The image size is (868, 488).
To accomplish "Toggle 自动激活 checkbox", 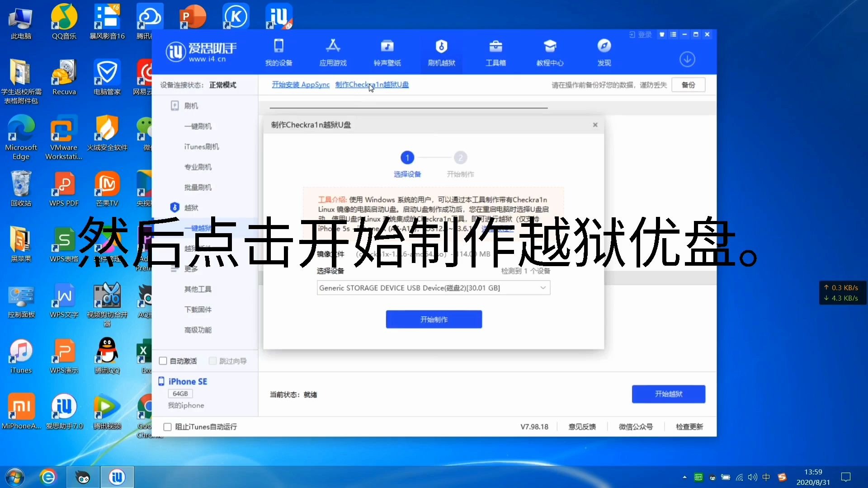I will pyautogui.click(x=163, y=361).
